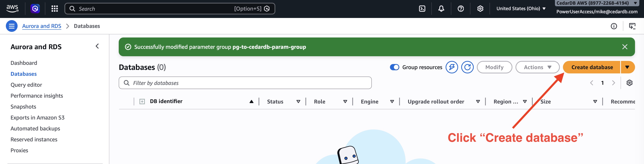Open the info panel icon
Image resolution: width=644 pixels, height=164 pixels.
pos(614,26)
